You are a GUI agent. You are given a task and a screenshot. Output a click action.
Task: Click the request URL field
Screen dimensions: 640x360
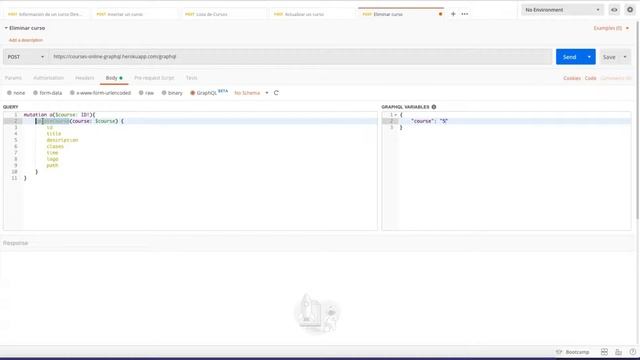[x=301, y=57]
